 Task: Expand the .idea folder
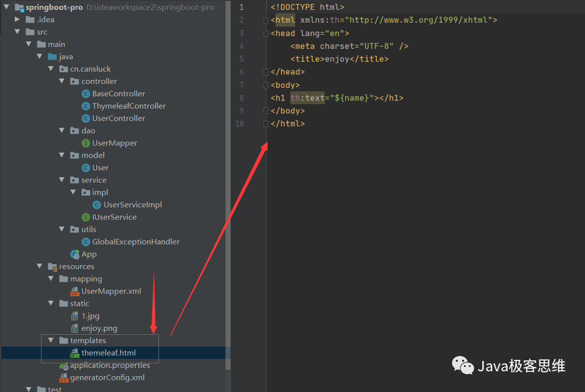pos(17,19)
